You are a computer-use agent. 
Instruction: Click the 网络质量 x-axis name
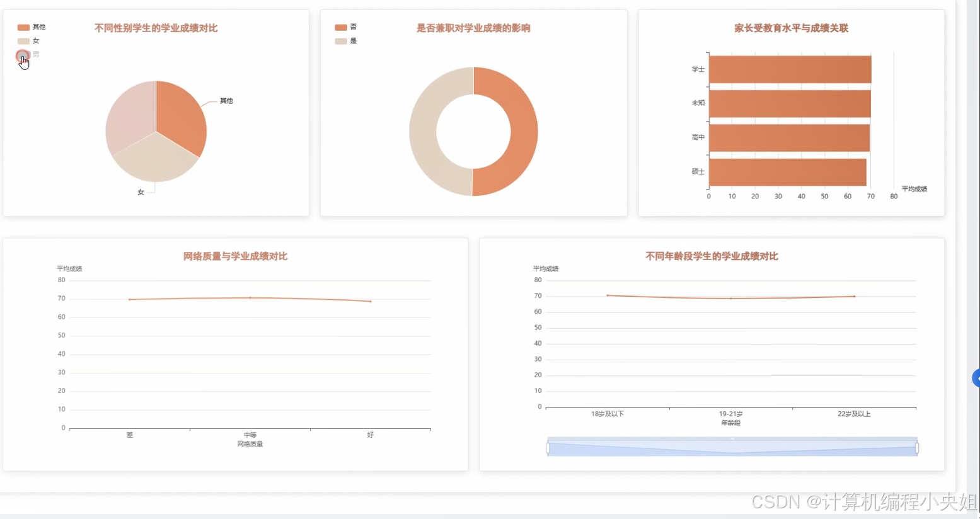(x=250, y=444)
